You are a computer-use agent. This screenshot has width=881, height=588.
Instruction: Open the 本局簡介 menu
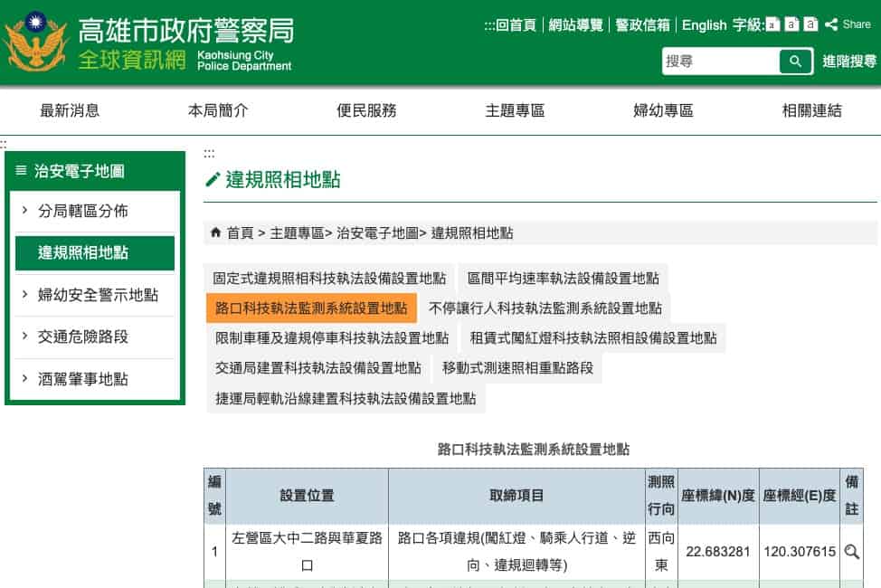click(218, 110)
